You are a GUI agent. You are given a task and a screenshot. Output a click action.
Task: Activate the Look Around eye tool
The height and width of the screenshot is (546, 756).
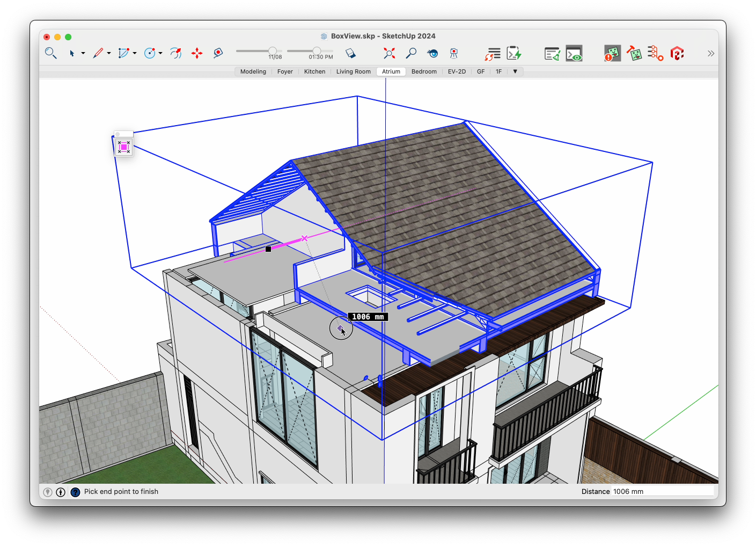pos(432,53)
